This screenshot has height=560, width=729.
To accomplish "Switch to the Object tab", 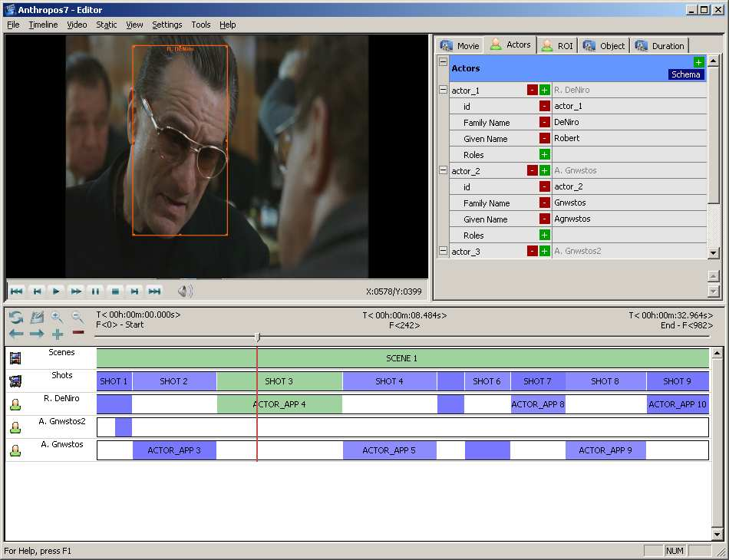I will (604, 45).
